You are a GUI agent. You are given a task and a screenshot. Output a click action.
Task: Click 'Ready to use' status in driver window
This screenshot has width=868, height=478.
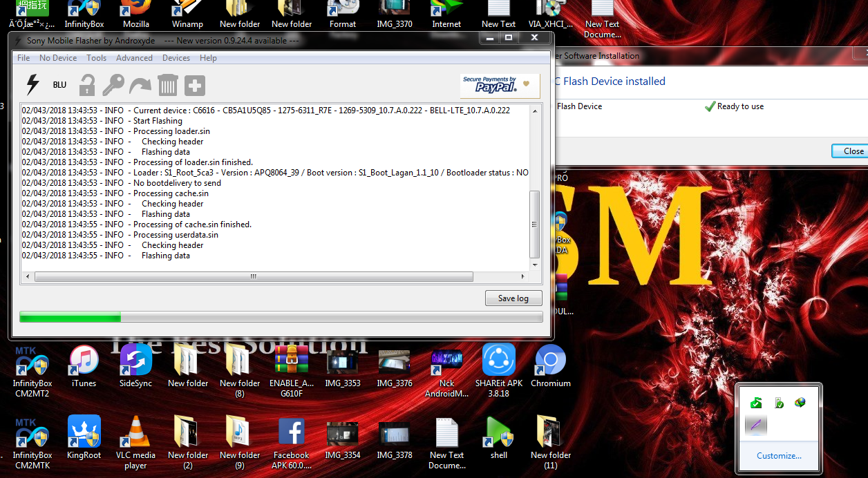coord(734,106)
